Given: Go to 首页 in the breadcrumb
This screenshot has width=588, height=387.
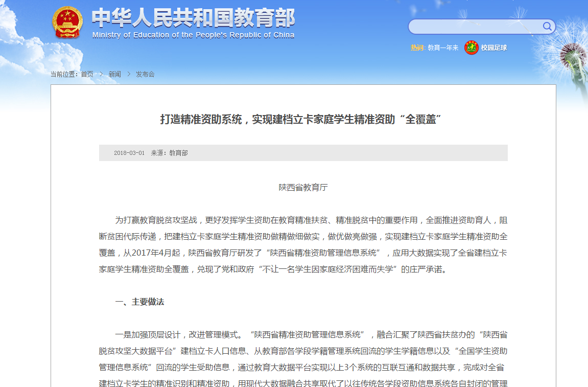Looking at the screenshot, I should coord(87,74).
